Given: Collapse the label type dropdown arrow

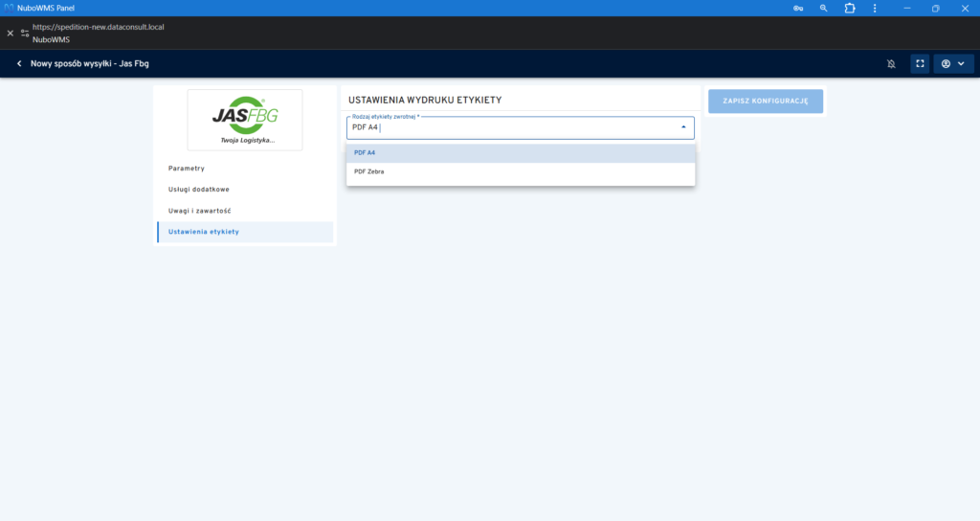Looking at the screenshot, I should pos(682,126).
